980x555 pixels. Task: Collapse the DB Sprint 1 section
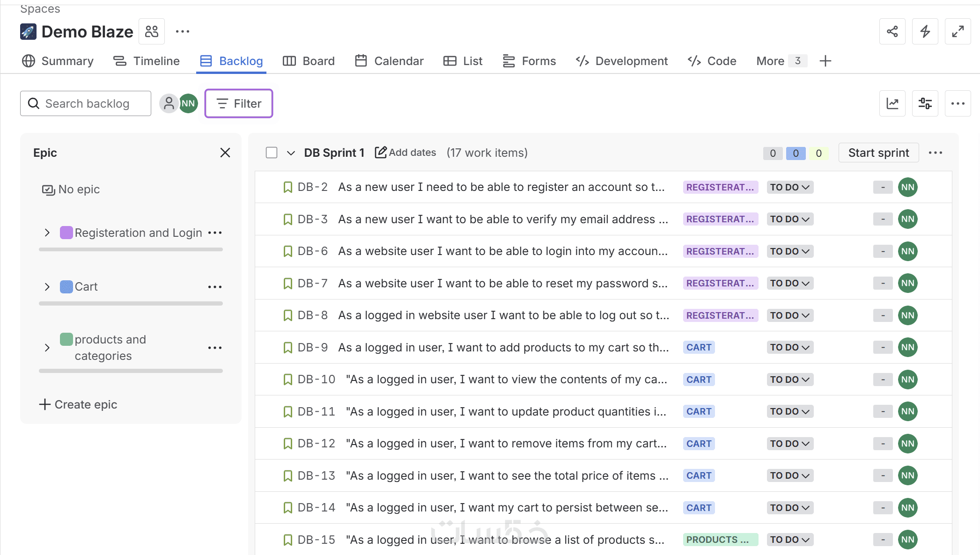(x=291, y=153)
